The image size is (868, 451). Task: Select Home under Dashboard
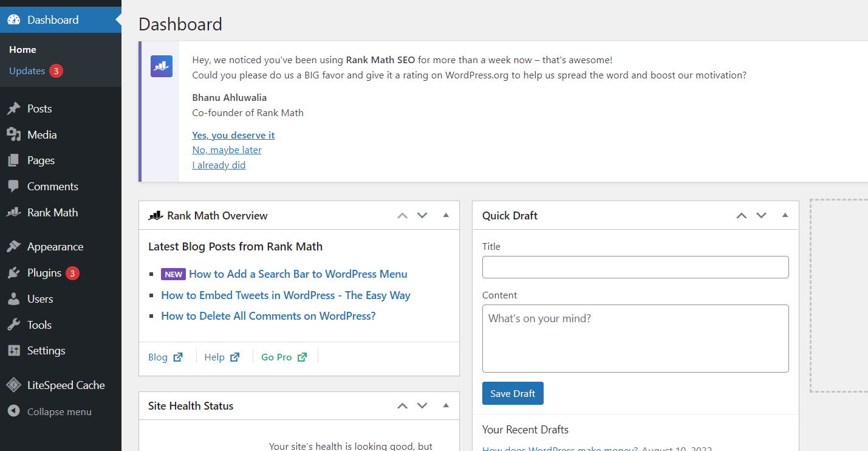point(22,49)
